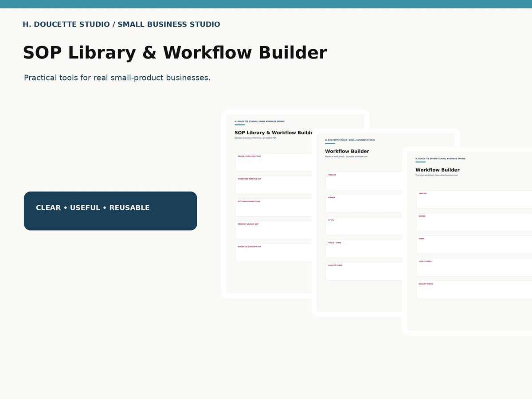Image resolution: width=532 pixels, height=399 pixels.
Task: Click the TOOLS / LINKS box on the middle page
Action: tap(364, 249)
